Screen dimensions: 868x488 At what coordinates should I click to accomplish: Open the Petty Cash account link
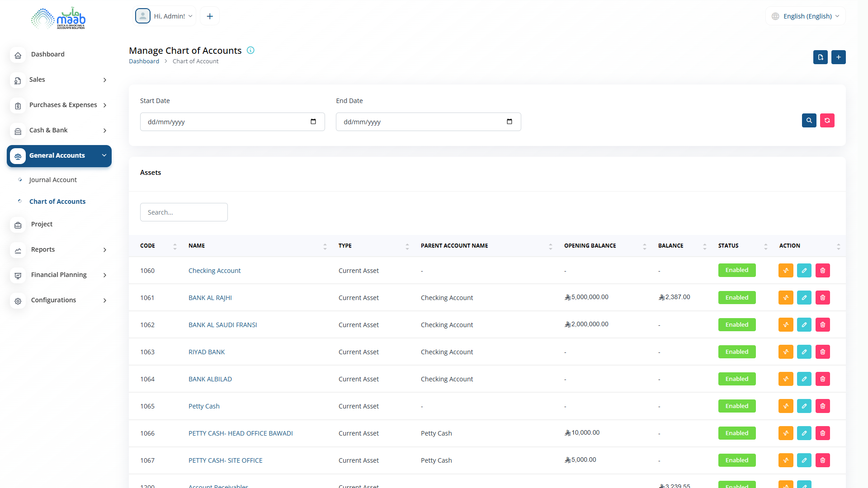pyautogui.click(x=204, y=406)
